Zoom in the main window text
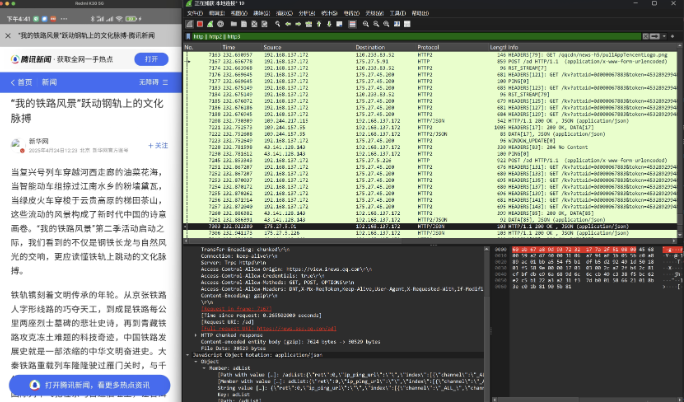Image resolution: width=684 pixels, height=402 pixels. pyautogui.click(x=366, y=24)
